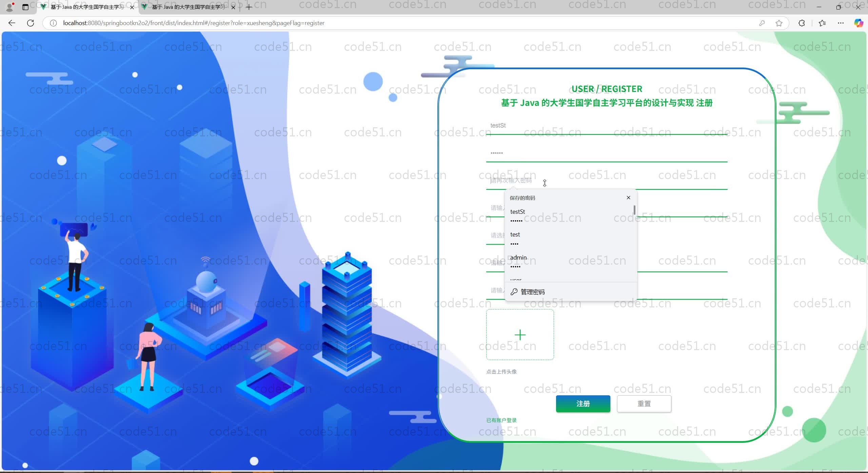Open the Copilot sidebar icon
Viewport: 868px width, 473px height.
859,23
